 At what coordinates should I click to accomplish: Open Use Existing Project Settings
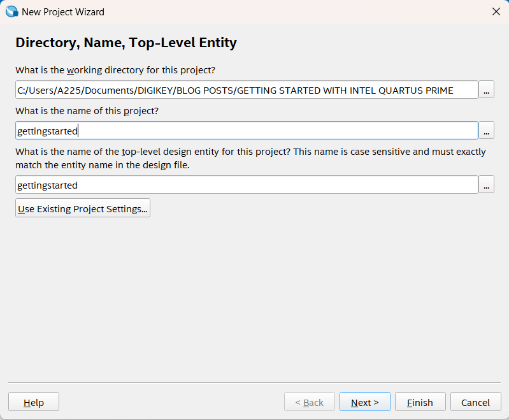pos(83,208)
